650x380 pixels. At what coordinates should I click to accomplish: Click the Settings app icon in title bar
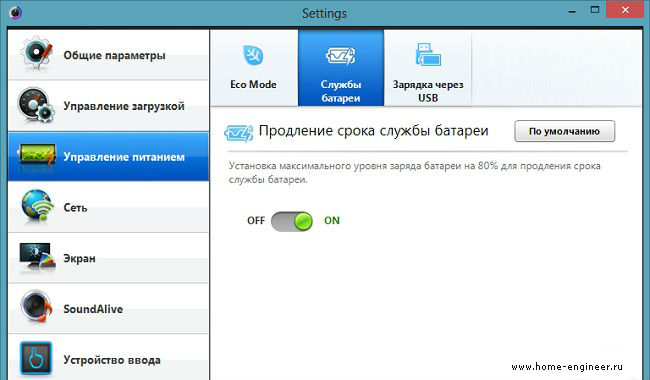point(15,12)
